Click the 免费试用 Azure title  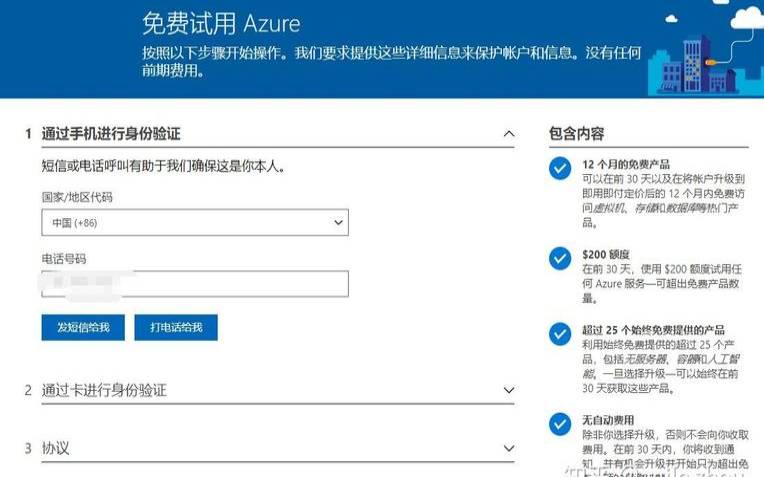coord(221,23)
